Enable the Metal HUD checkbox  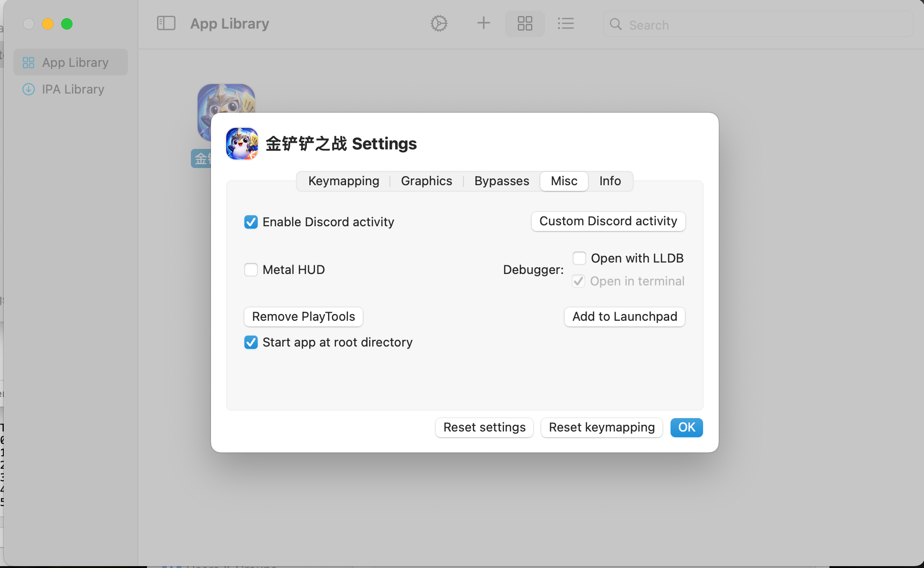pos(251,270)
